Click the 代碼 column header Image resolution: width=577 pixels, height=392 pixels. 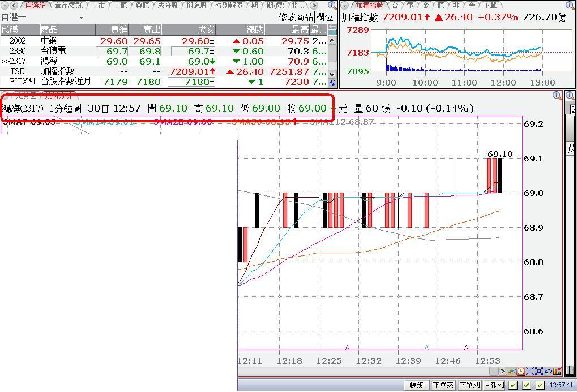point(20,29)
